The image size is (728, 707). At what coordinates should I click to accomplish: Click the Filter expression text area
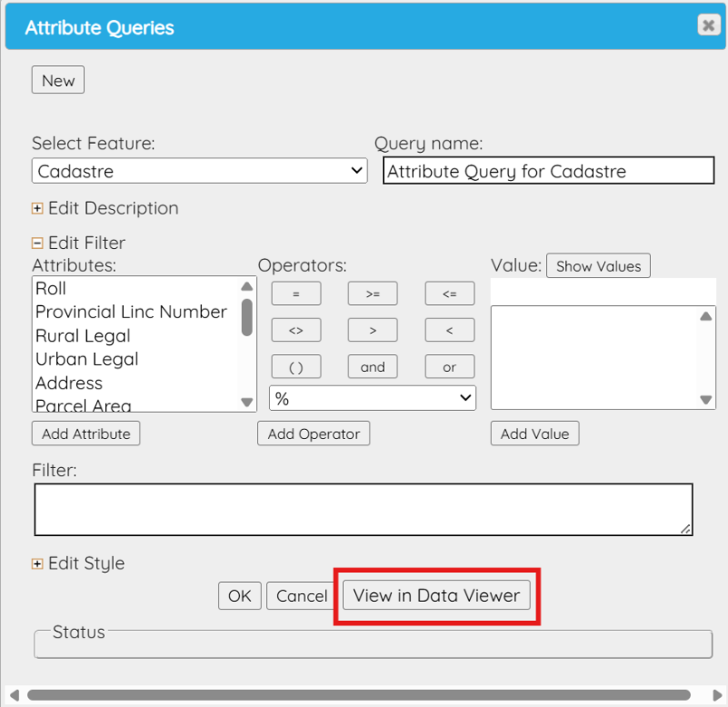click(363, 509)
